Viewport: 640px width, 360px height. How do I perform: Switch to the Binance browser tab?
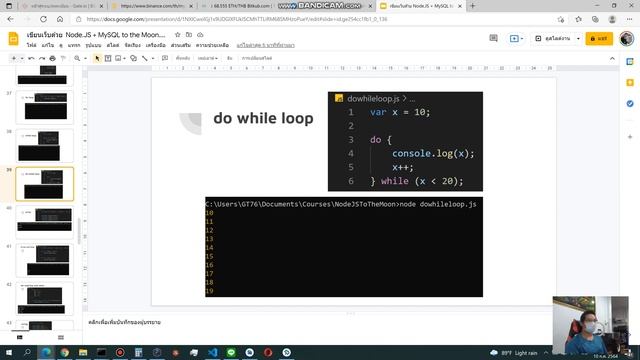point(152,6)
